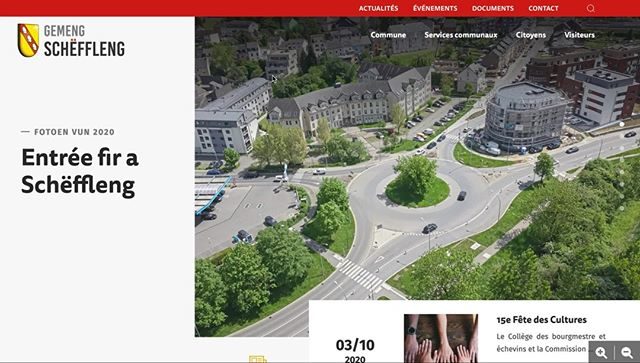Expand the Commune navigation menu
640x363 pixels.
pyautogui.click(x=388, y=35)
